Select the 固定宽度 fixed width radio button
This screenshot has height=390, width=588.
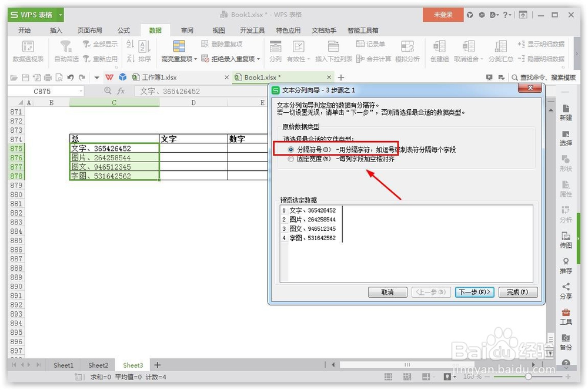(290, 158)
